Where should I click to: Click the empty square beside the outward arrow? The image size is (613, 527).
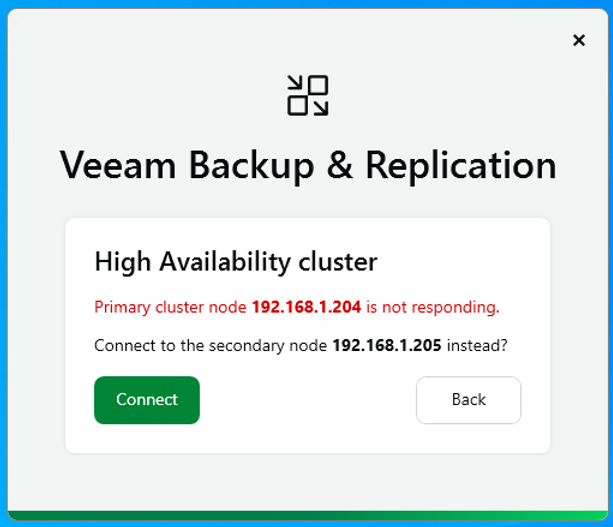click(298, 106)
